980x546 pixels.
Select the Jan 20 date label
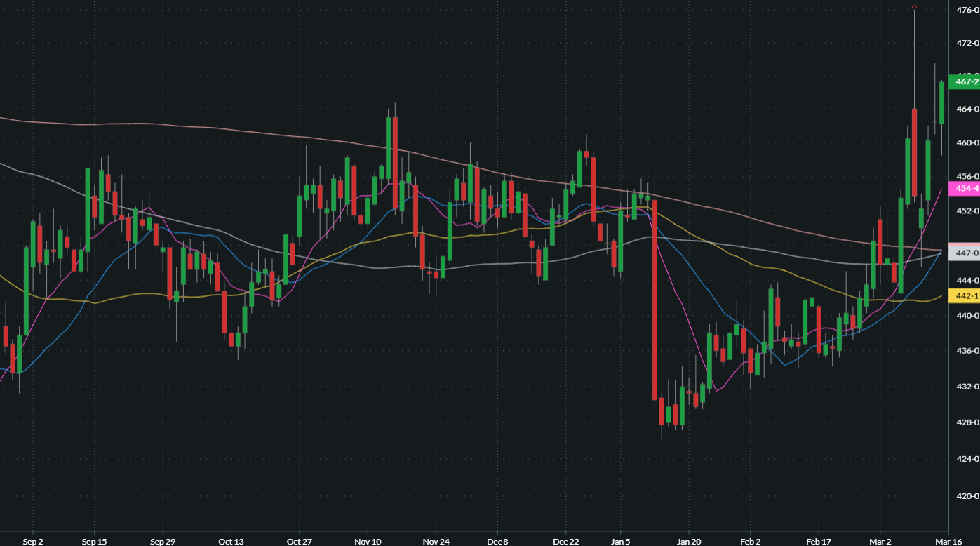(x=690, y=542)
